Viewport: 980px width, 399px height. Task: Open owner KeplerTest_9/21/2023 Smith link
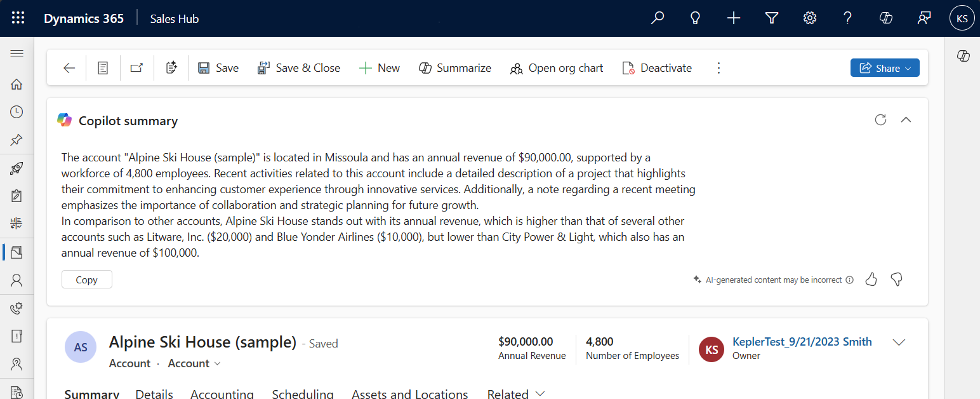coord(802,342)
